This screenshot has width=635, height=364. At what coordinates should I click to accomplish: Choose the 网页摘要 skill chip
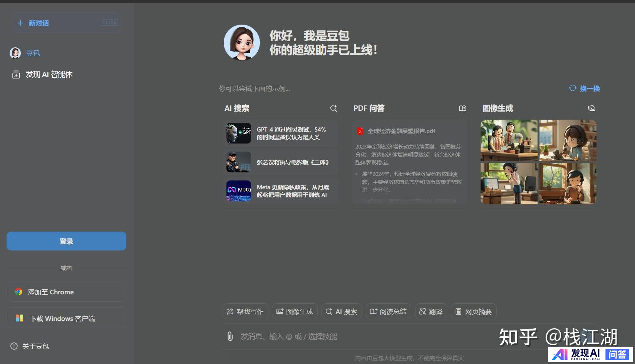point(474,311)
